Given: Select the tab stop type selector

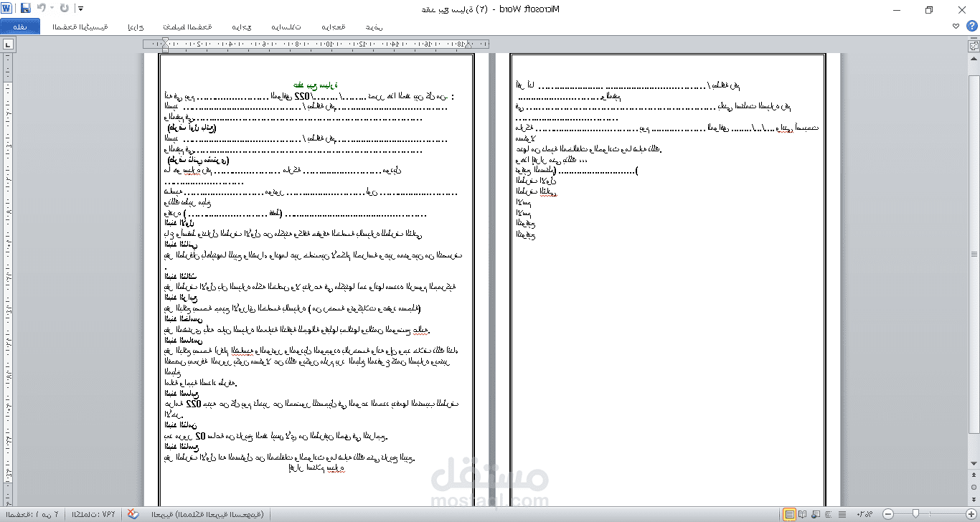Looking at the screenshot, I should point(8,44).
